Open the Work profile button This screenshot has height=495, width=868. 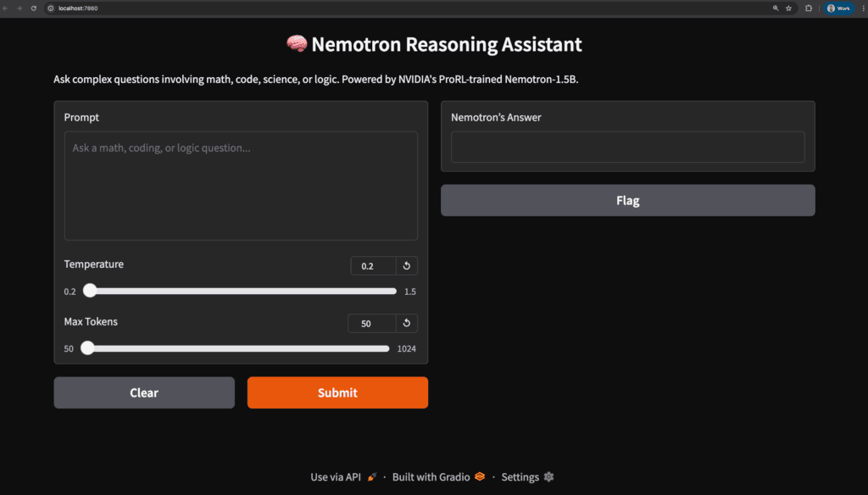point(838,8)
